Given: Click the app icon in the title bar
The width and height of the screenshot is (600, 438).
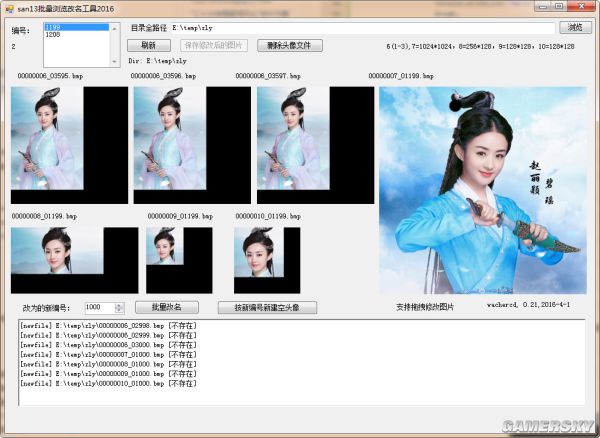Looking at the screenshot, I should [9, 8].
